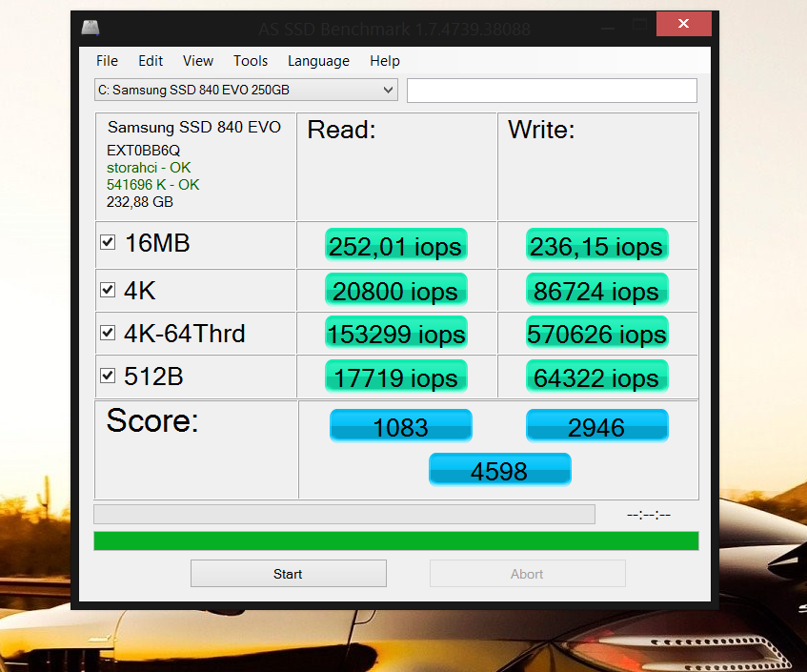This screenshot has width=807, height=672.
Task: Toggle the 4K-64Thrd test checkbox
Action: [x=108, y=333]
